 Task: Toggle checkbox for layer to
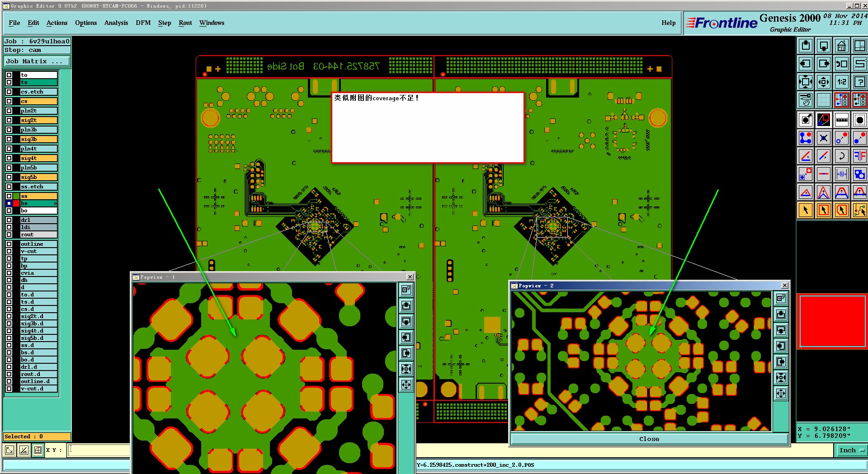9,75
